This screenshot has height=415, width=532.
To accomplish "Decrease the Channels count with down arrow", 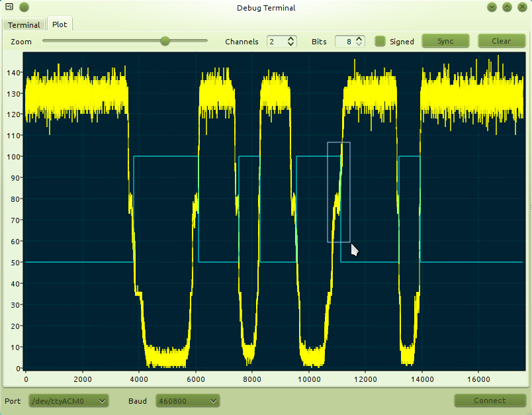I will pyautogui.click(x=290, y=44).
